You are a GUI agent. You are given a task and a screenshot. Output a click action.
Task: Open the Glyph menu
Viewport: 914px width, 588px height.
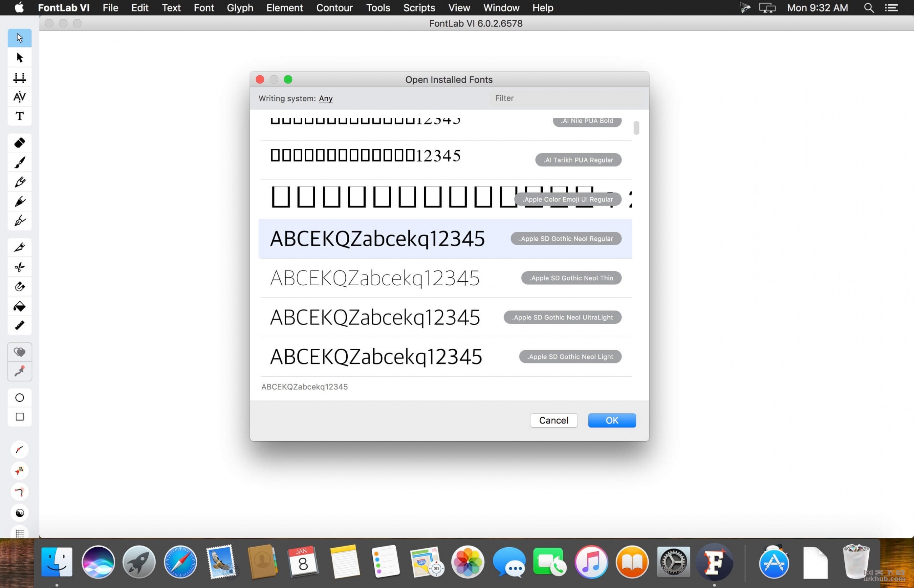tap(240, 7)
